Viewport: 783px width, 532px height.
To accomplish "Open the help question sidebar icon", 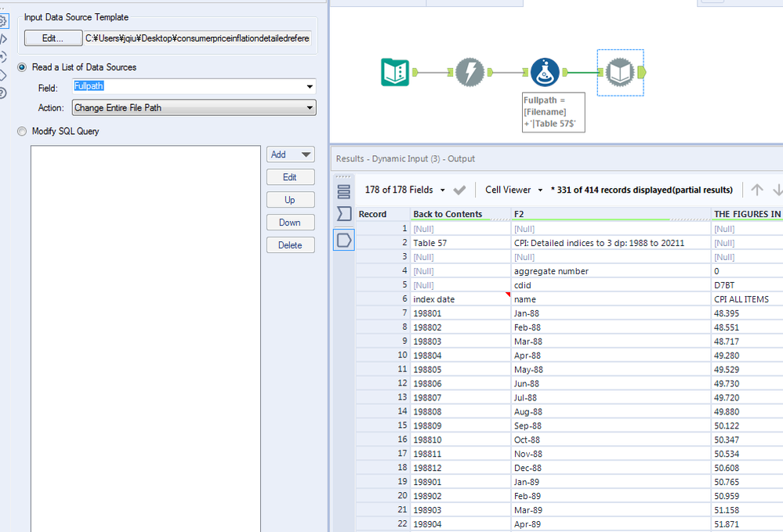I will pos(3,92).
